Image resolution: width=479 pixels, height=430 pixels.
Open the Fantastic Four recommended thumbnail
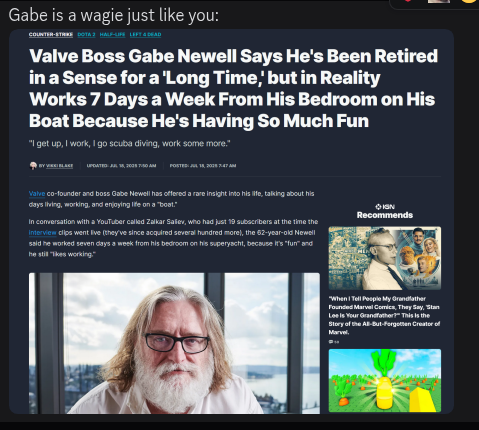(385, 258)
